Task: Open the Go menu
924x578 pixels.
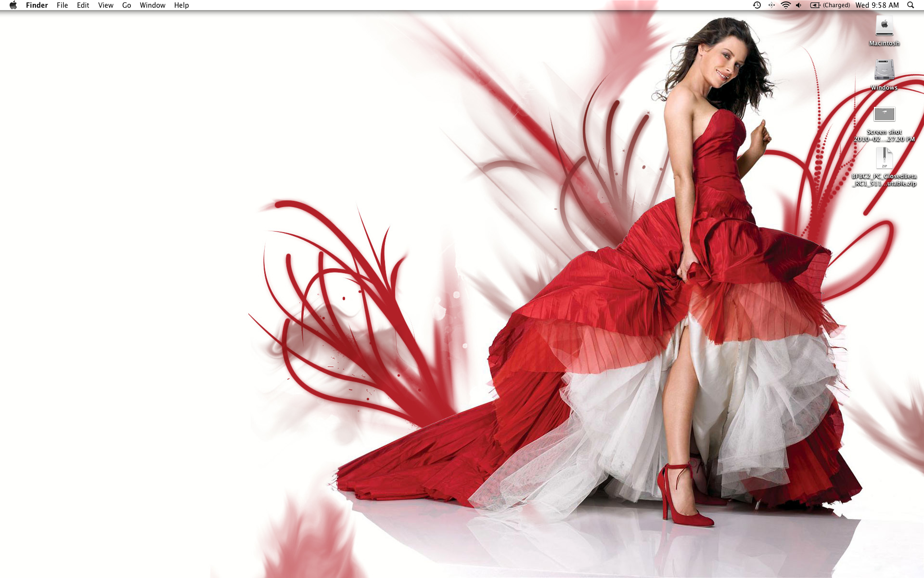Action: pos(127,5)
